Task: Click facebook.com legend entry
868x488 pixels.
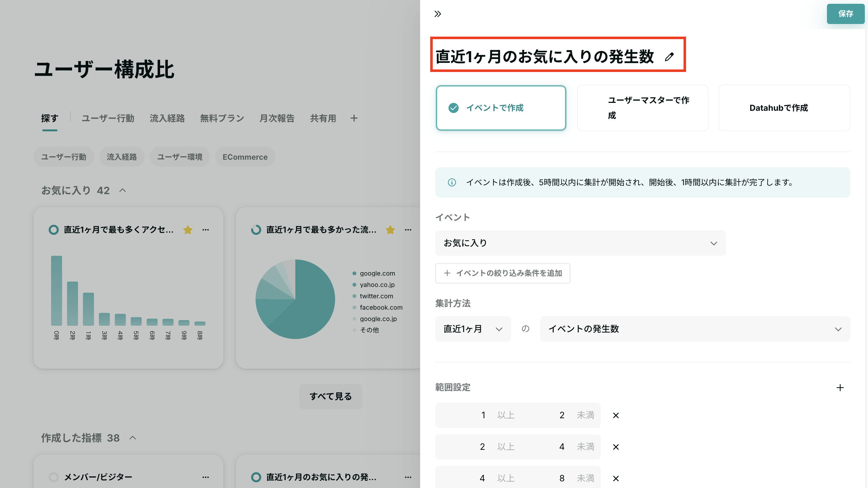Action: coord(377,307)
